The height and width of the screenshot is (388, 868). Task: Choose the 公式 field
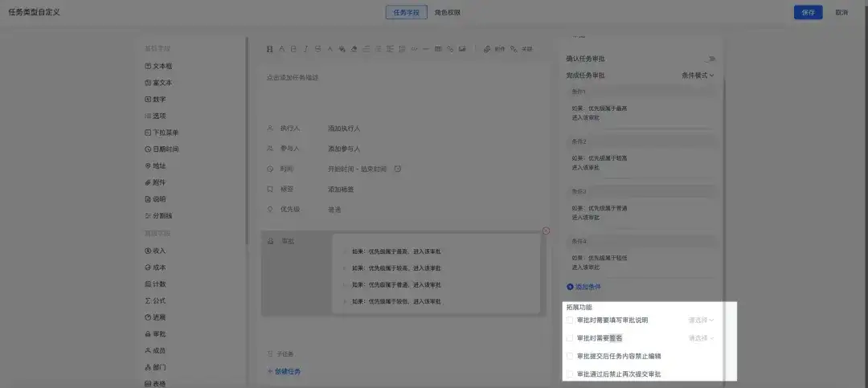coord(155,300)
